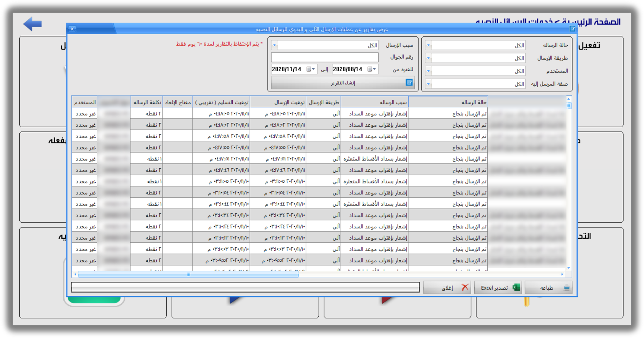Viewport: 644px width, 338px height.
Task: Click the report dialog title-bar icon
Action: (573, 29)
